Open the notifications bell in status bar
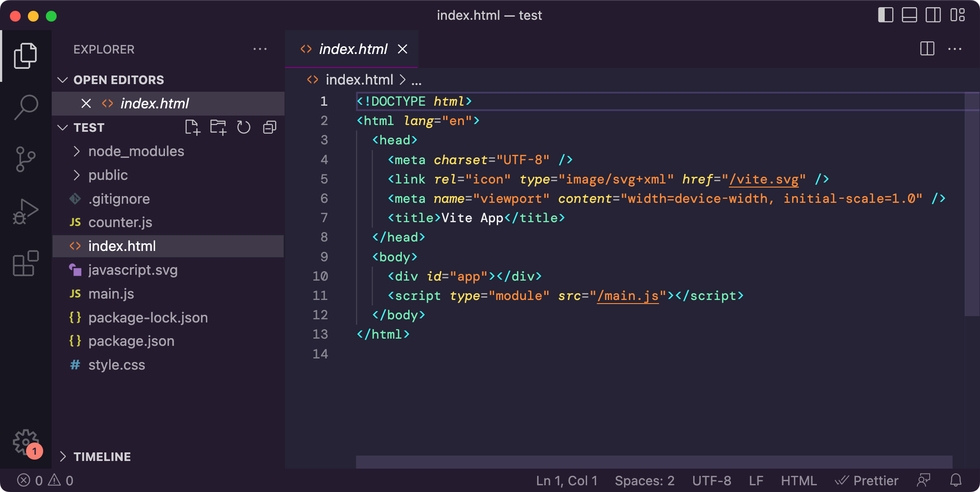The width and height of the screenshot is (980, 492). click(955, 481)
